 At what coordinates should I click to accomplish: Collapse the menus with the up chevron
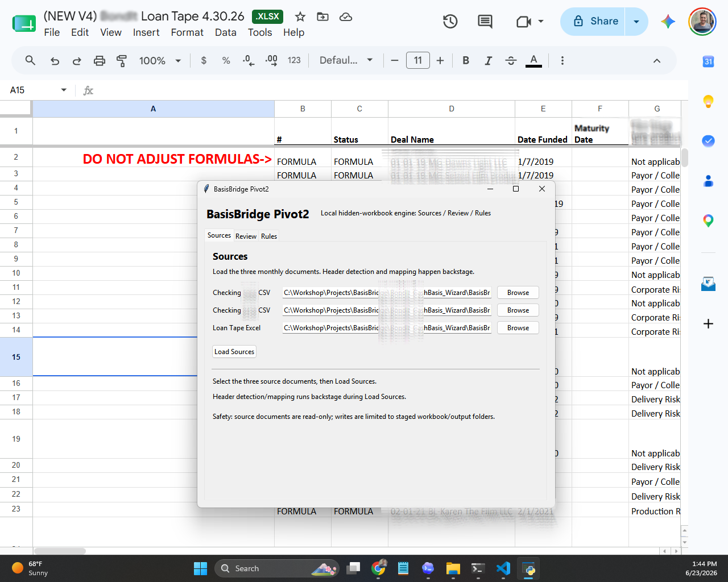coord(657,61)
